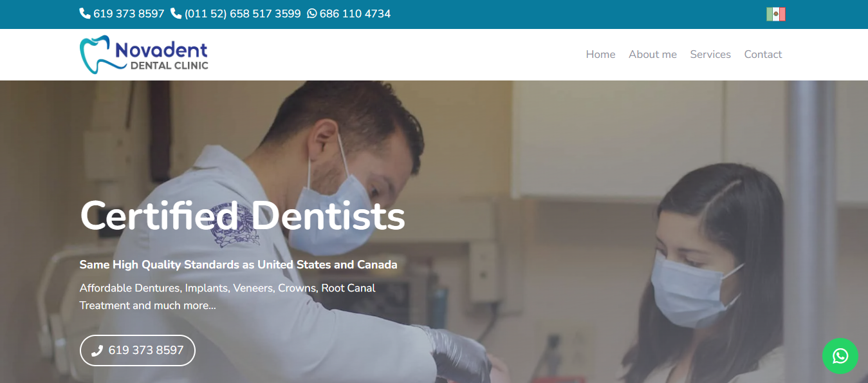Navigate to the Contact page

tap(763, 55)
